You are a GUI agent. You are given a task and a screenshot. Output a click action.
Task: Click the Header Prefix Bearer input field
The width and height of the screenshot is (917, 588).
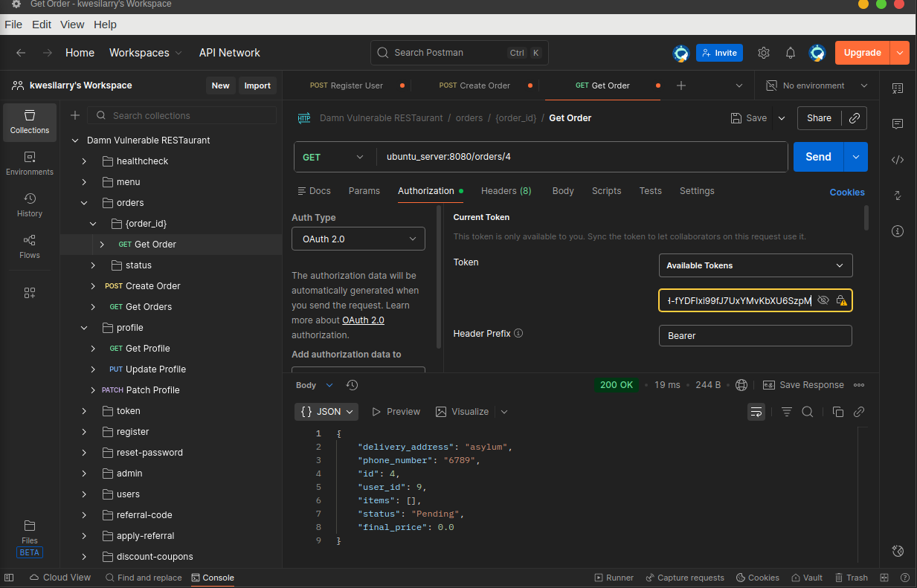pos(755,336)
